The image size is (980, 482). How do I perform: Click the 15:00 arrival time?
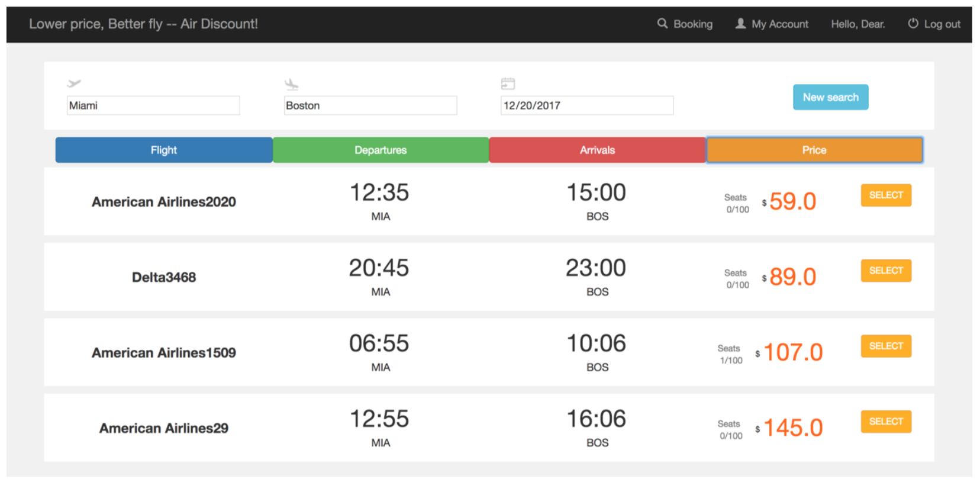point(597,192)
